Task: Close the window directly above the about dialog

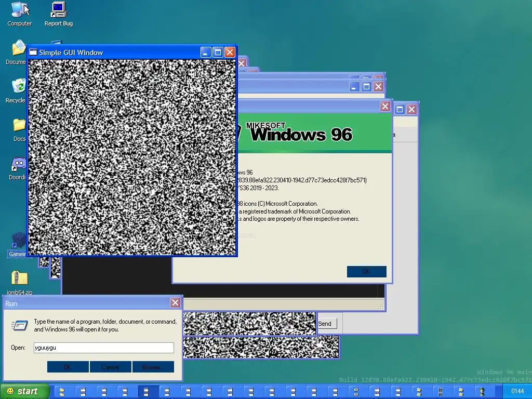Action: [x=378, y=87]
